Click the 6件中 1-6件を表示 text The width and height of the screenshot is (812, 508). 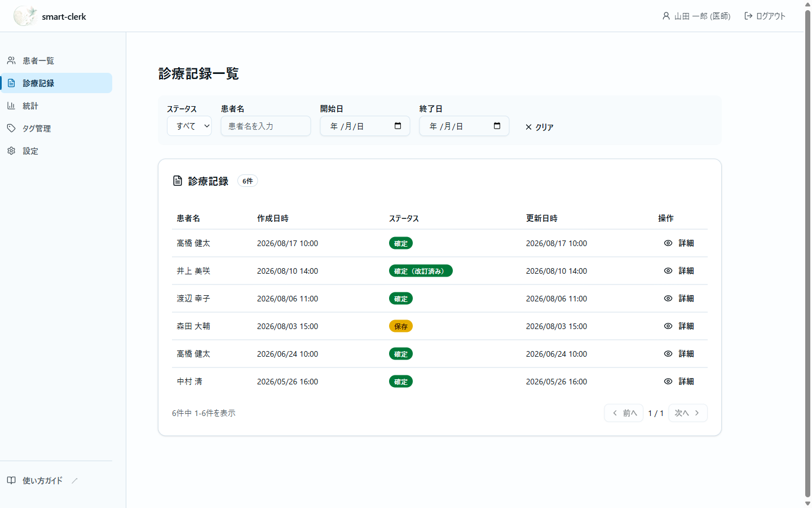click(204, 413)
